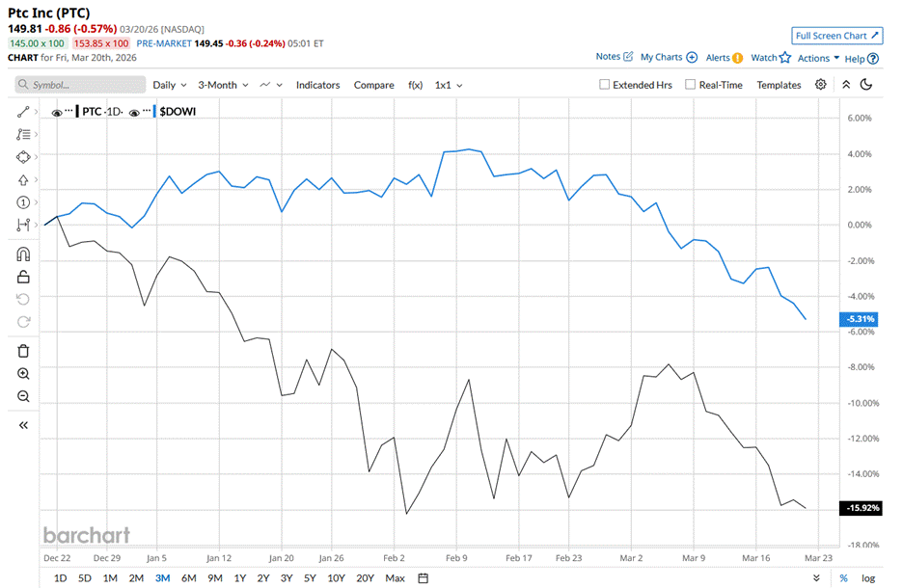Screen dimensions: 903x588
Task: Open the 3-Month period dropdown
Action: [x=224, y=85]
